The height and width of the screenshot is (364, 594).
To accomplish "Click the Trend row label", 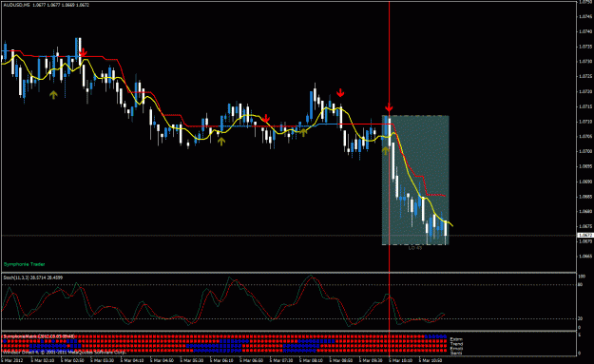I will pyautogui.click(x=456, y=344).
